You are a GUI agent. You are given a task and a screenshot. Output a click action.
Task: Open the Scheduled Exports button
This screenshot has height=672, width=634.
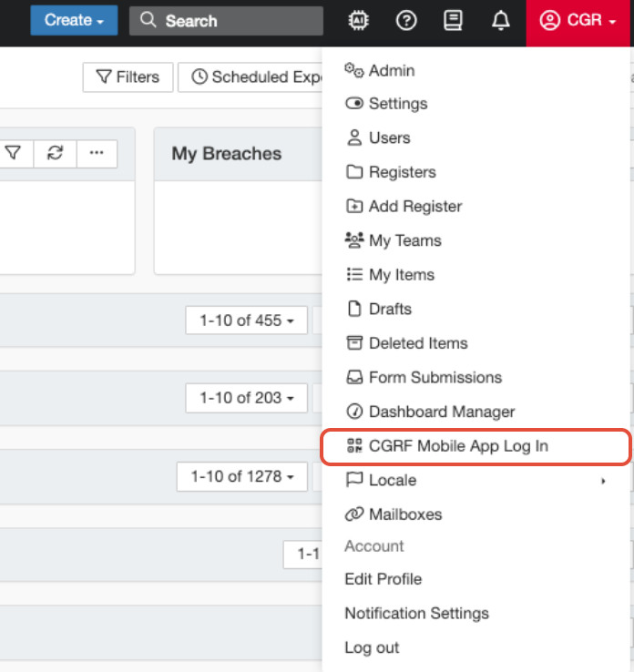click(251, 77)
